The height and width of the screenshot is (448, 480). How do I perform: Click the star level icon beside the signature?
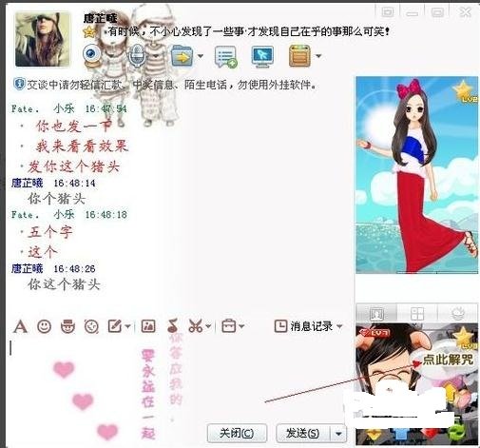[89, 31]
